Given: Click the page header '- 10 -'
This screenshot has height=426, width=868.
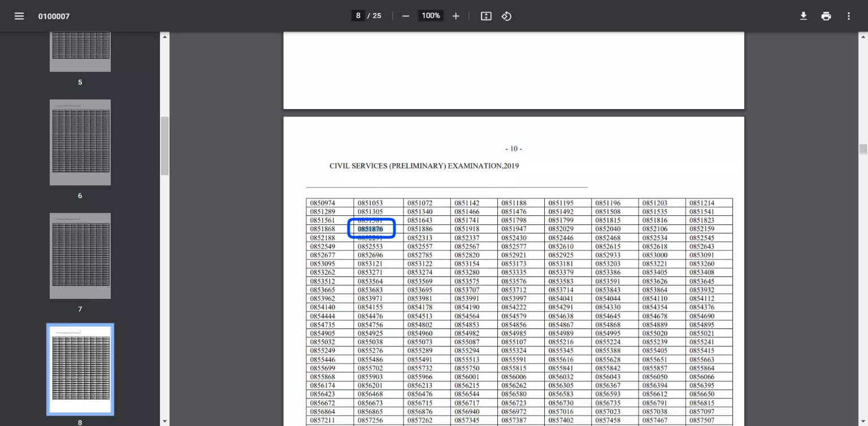Looking at the screenshot, I should point(513,149).
